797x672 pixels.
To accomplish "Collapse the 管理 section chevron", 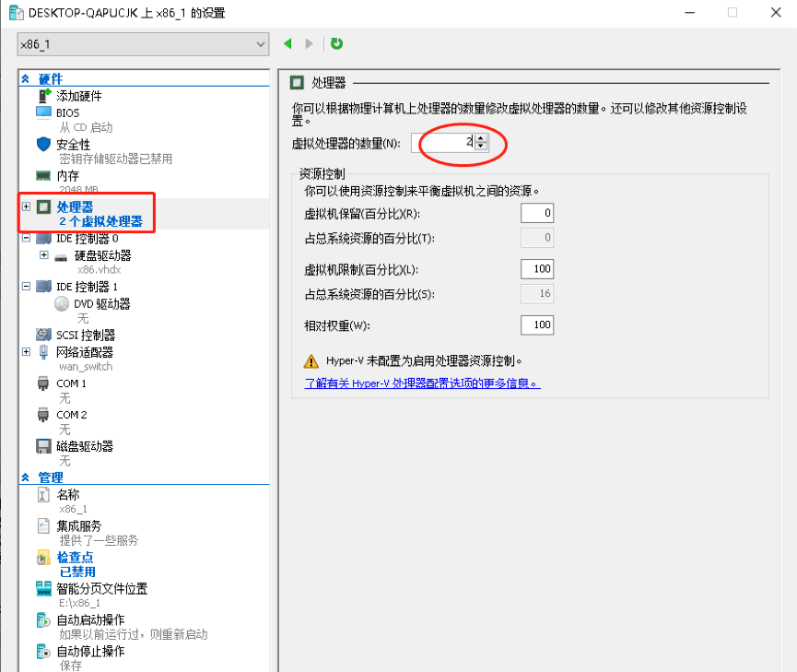I will pos(26,477).
